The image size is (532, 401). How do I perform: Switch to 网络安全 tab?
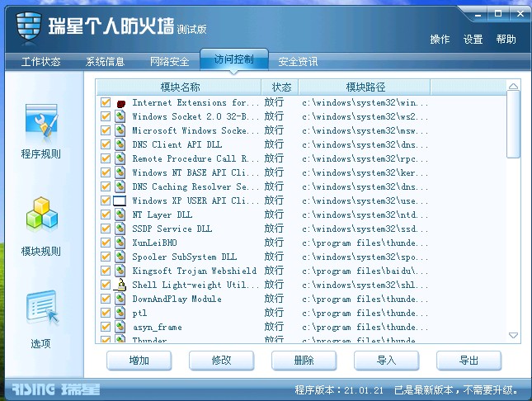(170, 62)
